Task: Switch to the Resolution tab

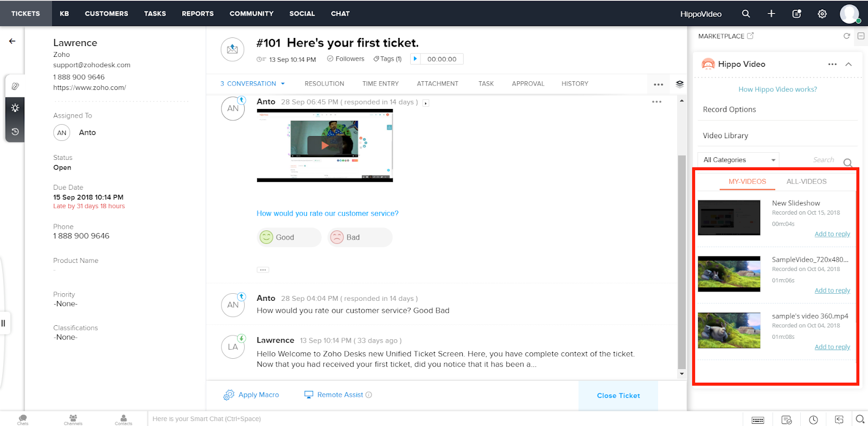Action: [324, 83]
